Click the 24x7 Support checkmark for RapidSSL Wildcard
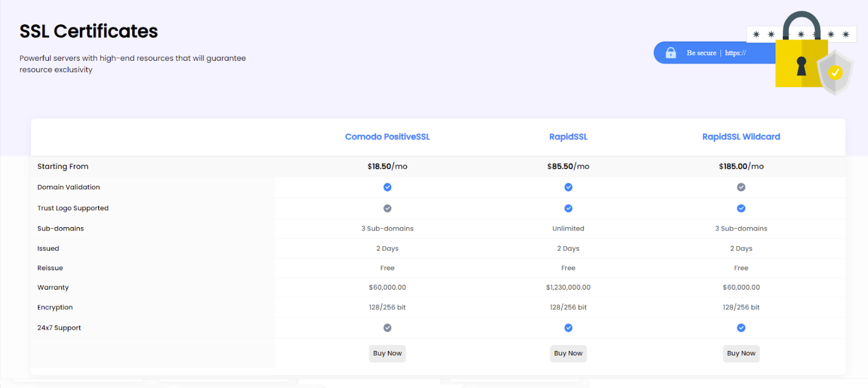This screenshot has height=388, width=868. (741, 328)
